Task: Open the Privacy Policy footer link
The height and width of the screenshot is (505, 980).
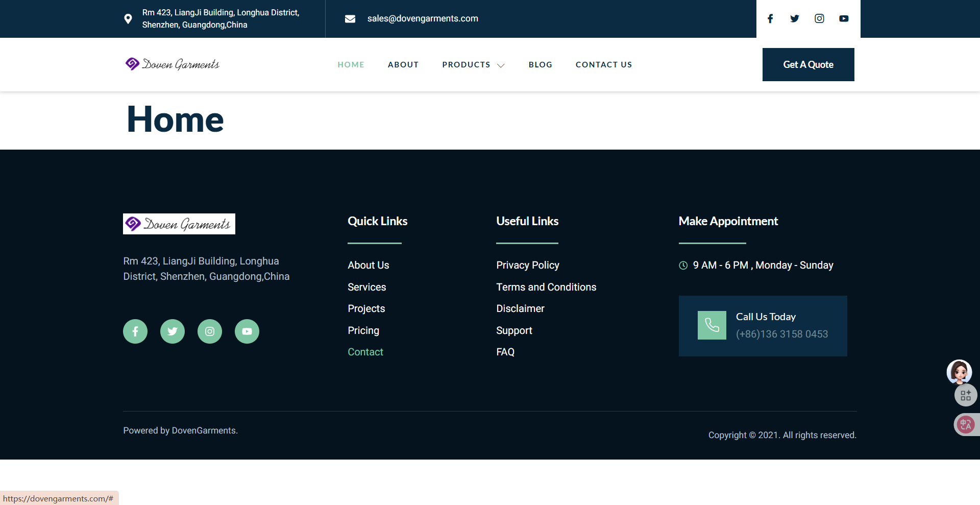Action: [x=528, y=265]
